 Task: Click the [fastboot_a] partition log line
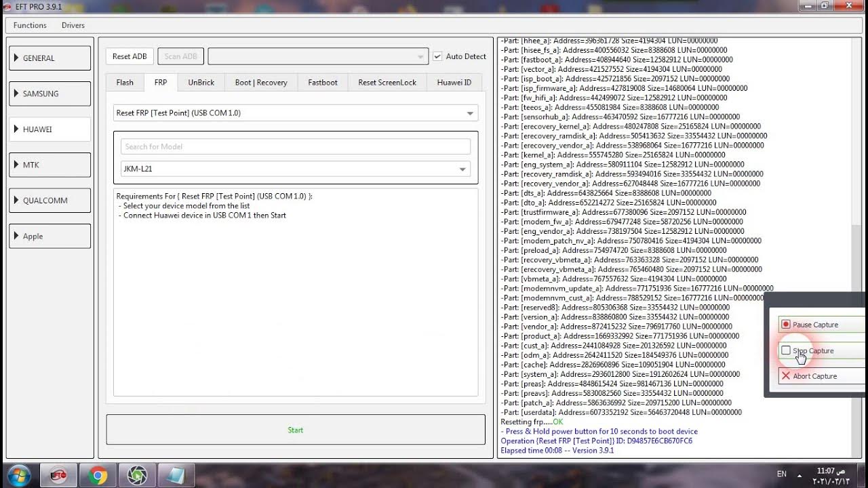[x=616, y=60]
